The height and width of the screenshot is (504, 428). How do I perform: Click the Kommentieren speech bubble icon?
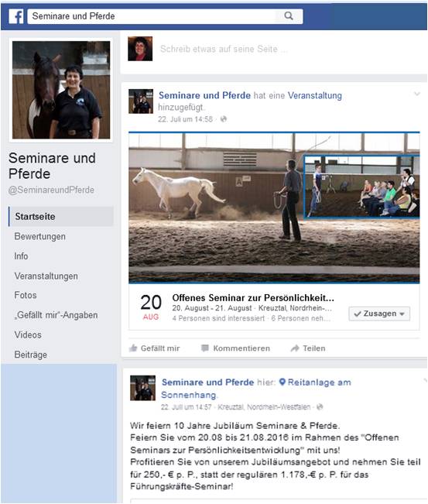point(204,348)
